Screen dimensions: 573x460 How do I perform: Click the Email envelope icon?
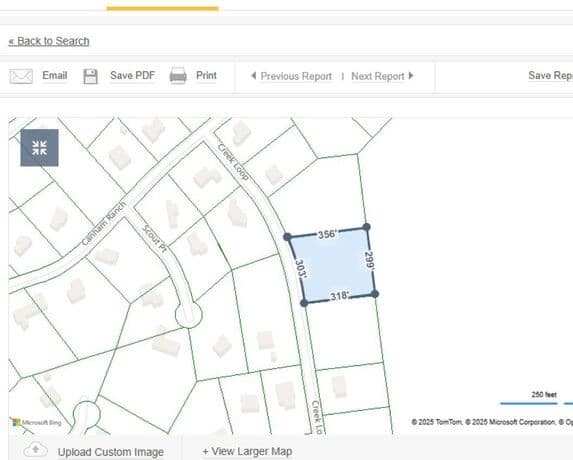[x=21, y=76]
